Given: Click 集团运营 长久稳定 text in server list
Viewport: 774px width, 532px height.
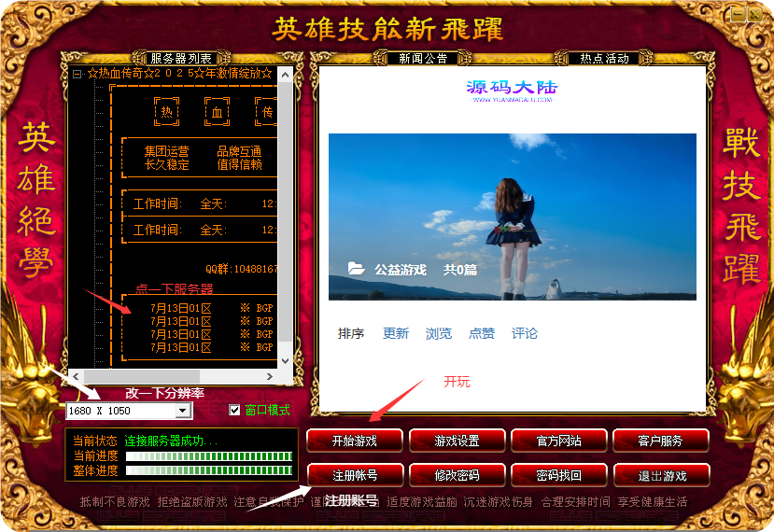Looking at the screenshot, I should point(166,158).
